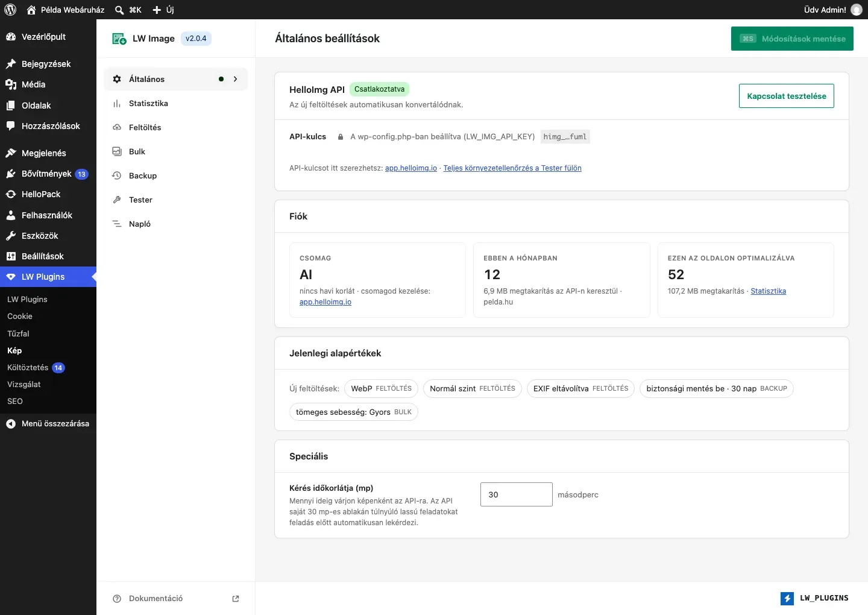This screenshot has height=615, width=868.
Task: Open the Admin user avatar
Action: (x=856, y=10)
